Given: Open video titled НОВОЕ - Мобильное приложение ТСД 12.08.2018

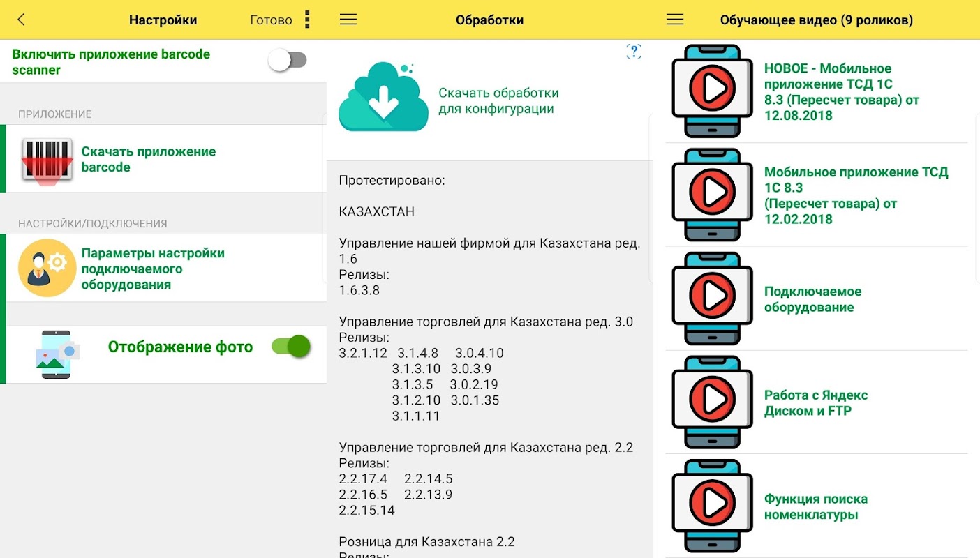Looking at the screenshot, I should [842, 92].
